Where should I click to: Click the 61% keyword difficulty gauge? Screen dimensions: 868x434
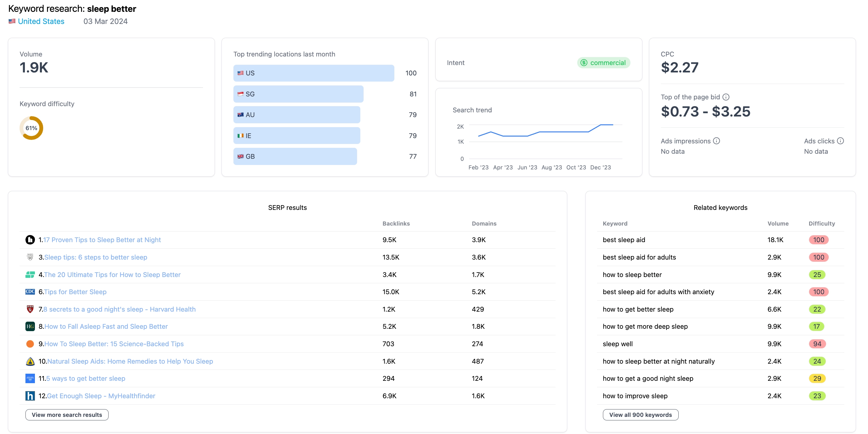pyautogui.click(x=31, y=128)
